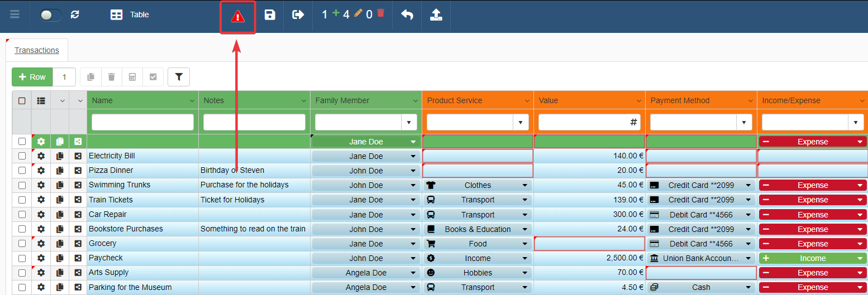
Task: Click the green add Row button
Action: tap(32, 77)
